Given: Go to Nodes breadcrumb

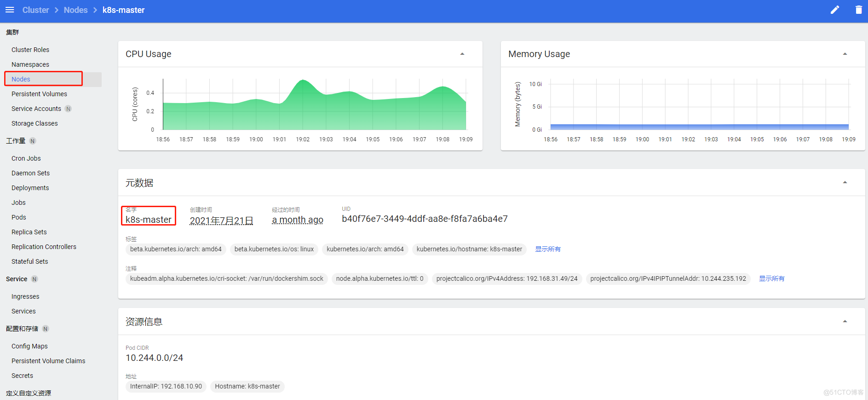Looking at the screenshot, I should click(76, 10).
